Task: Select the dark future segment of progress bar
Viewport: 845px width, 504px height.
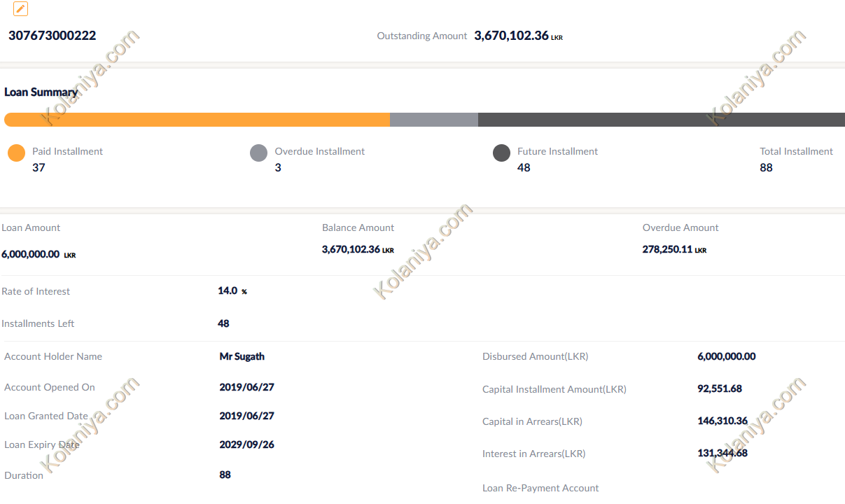Action: pos(661,120)
